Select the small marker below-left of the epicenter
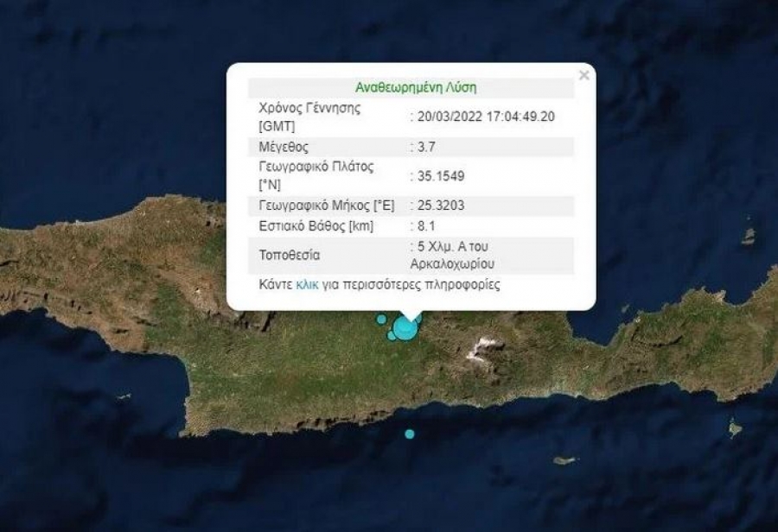Screen dimensions: 778x532 pyautogui.click(x=392, y=335)
